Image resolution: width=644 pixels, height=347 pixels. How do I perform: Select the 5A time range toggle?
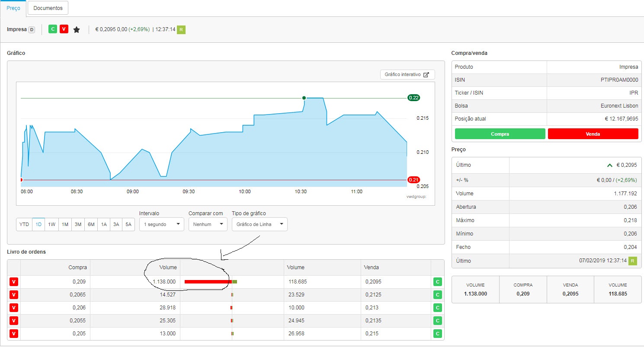129,224
